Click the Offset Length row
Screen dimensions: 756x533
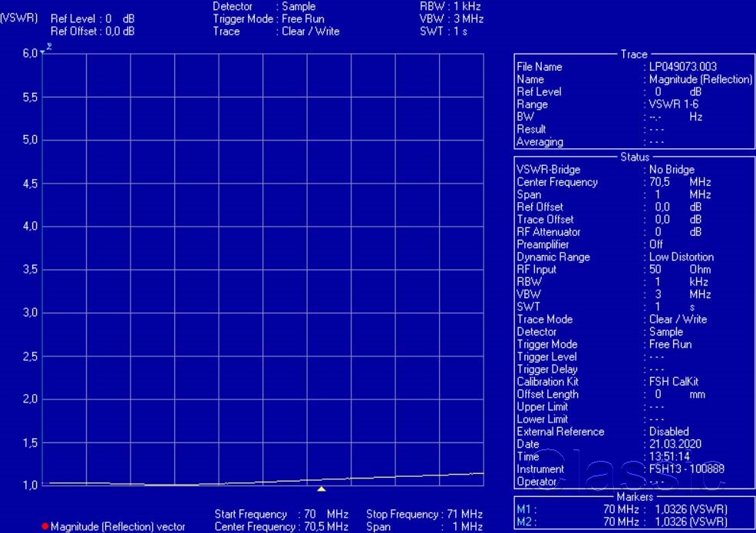tap(611, 394)
